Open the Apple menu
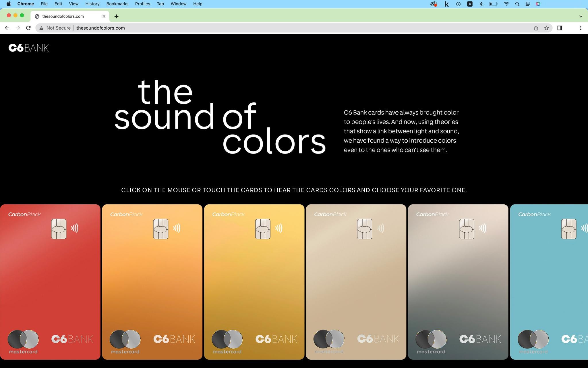This screenshot has width=588, height=368. tap(8, 4)
